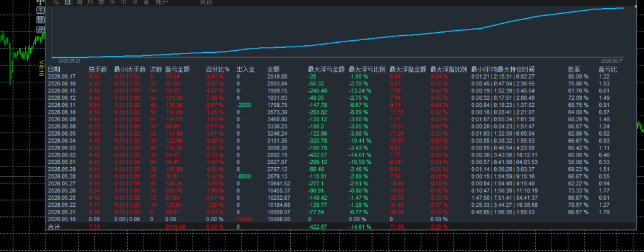
Task: Click the 合计 totals row label
Action: [x=54, y=227]
